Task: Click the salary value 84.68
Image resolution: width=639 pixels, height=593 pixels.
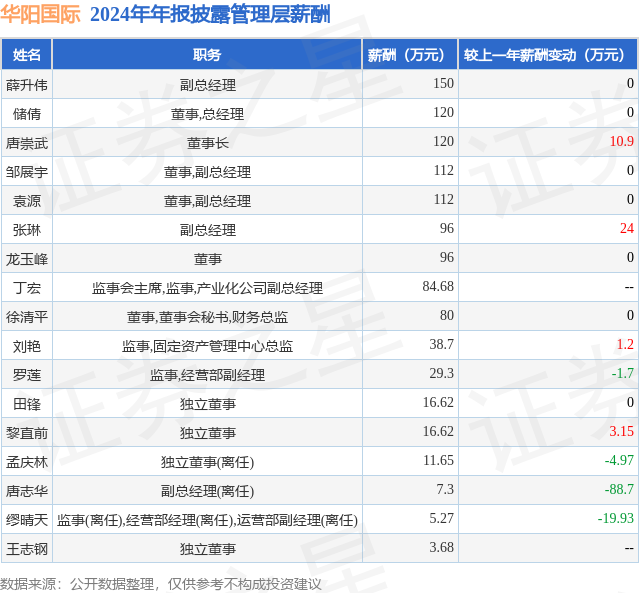Action: [x=438, y=286]
